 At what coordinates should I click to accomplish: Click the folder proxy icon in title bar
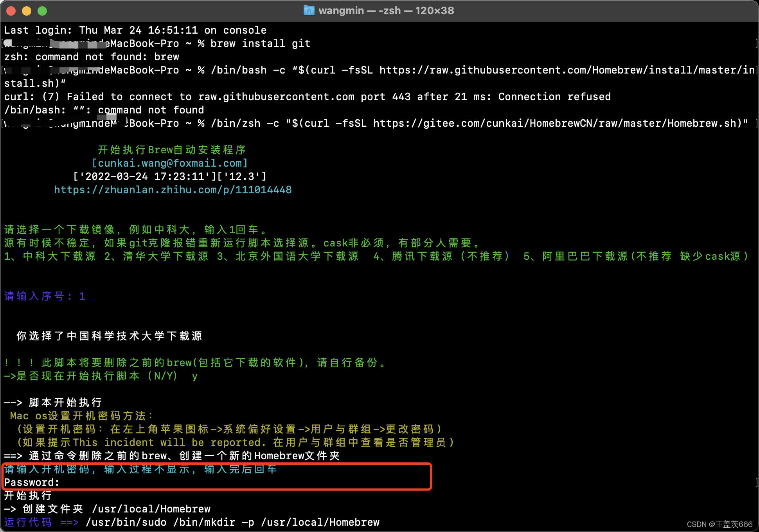tap(309, 11)
